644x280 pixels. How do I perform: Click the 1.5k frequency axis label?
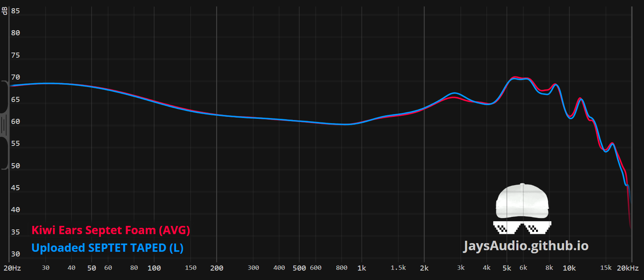[398, 268]
